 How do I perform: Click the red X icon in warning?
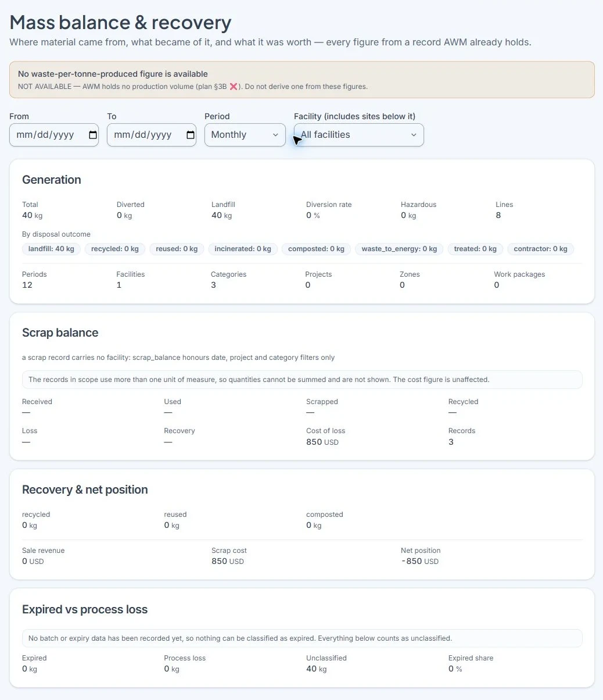[x=234, y=87]
